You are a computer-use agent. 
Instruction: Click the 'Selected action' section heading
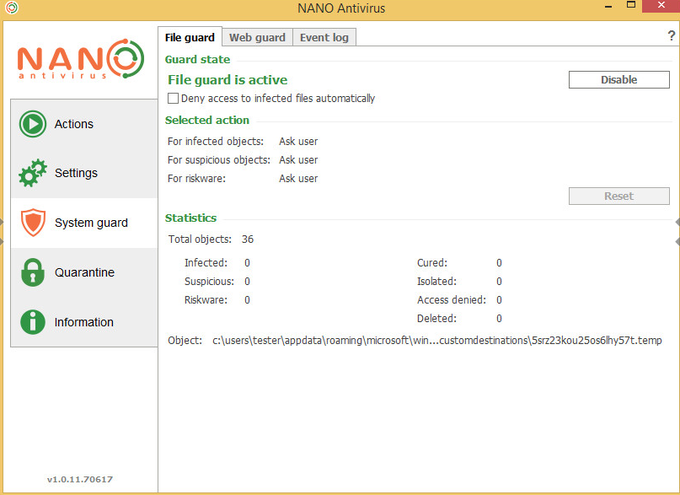click(207, 120)
